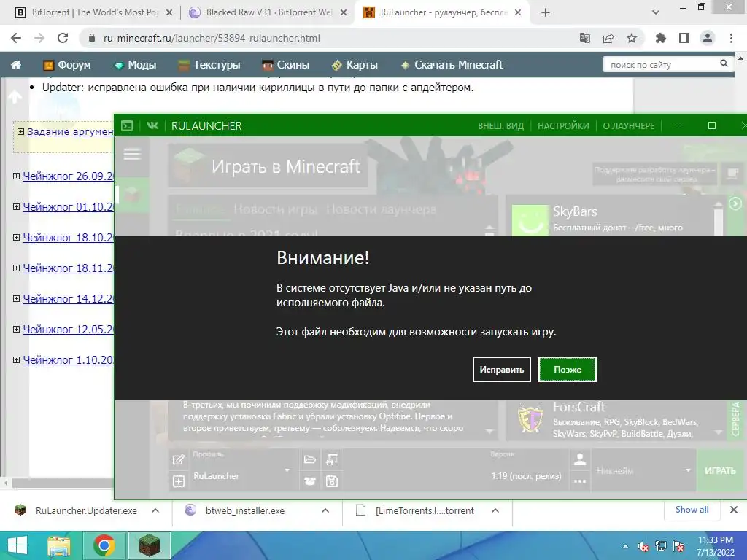Open the Скачать Minecraft link
The width and height of the screenshot is (747, 560).
(x=452, y=65)
